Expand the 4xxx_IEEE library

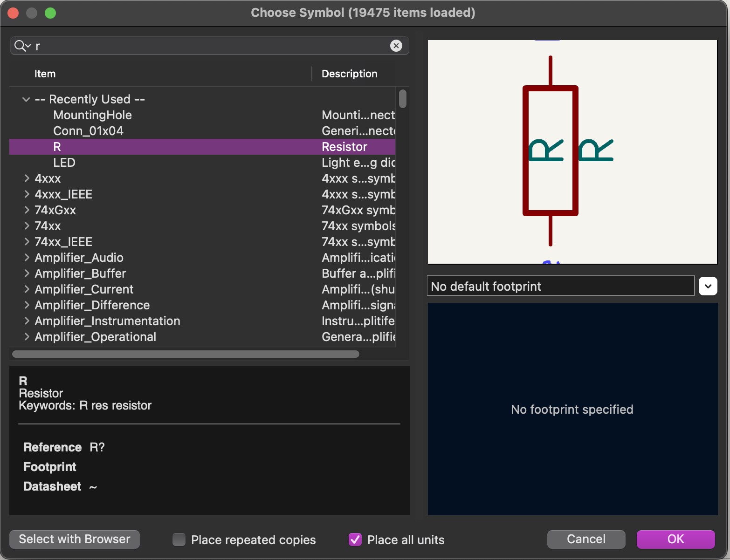point(27,194)
